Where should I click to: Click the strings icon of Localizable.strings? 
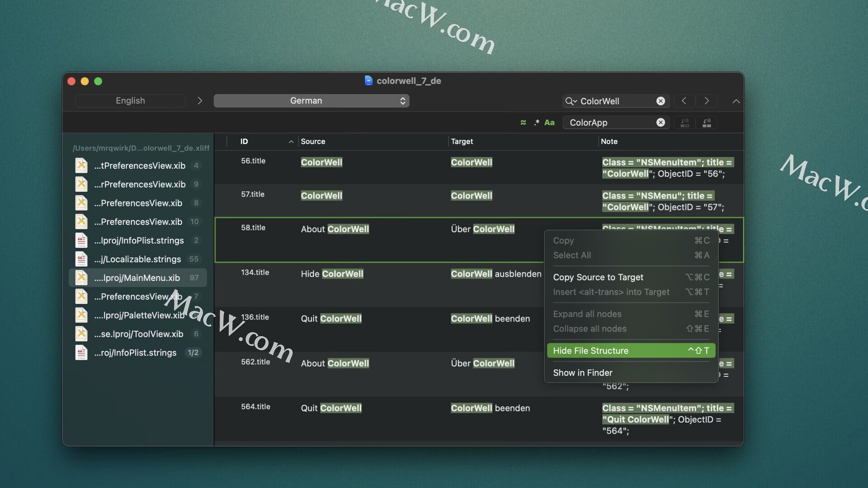[x=81, y=259]
